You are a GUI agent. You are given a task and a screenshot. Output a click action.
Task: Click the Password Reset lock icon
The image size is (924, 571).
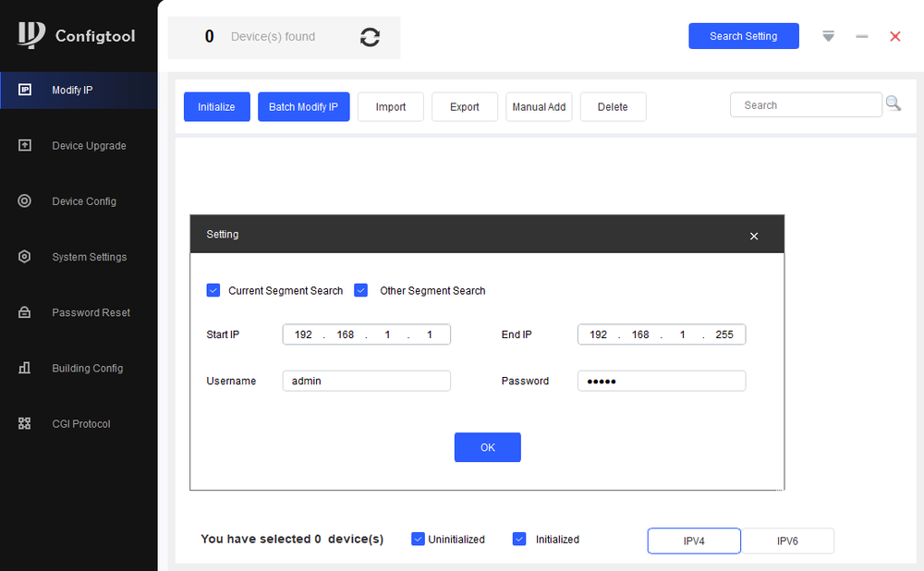(25, 312)
